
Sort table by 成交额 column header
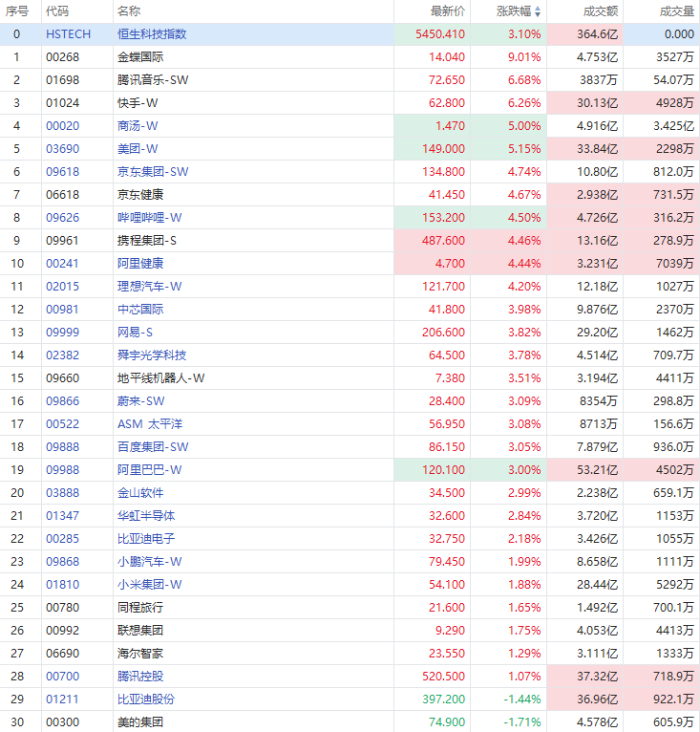pos(600,11)
